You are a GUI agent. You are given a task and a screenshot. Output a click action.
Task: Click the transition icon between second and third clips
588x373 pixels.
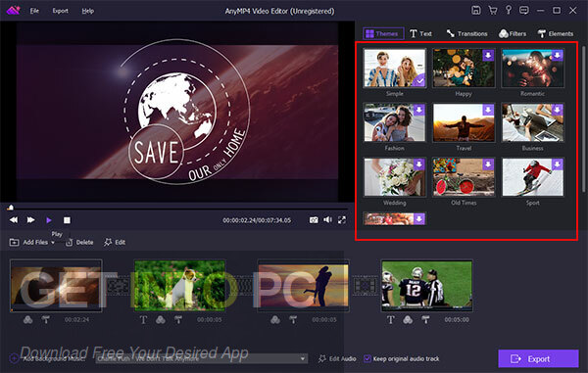[241, 286]
